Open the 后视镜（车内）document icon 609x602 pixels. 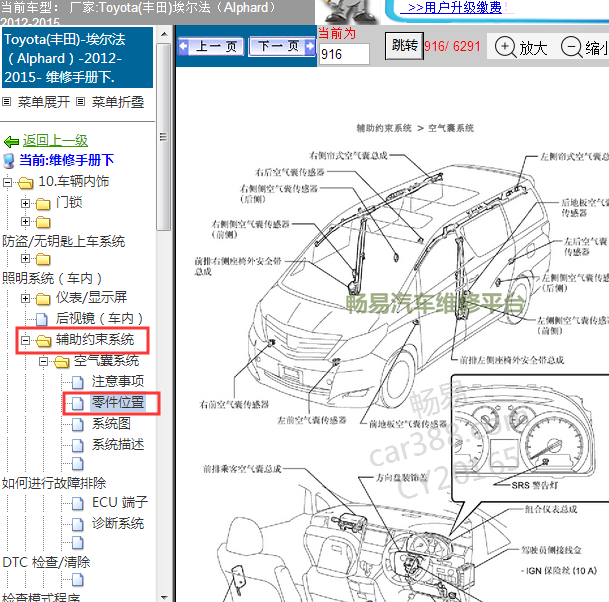pos(42,319)
